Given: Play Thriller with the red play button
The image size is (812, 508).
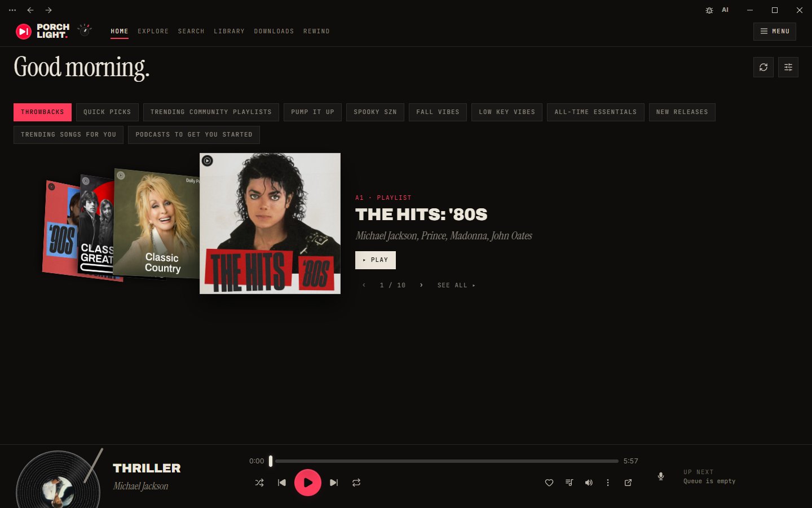Looking at the screenshot, I should 308,483.
